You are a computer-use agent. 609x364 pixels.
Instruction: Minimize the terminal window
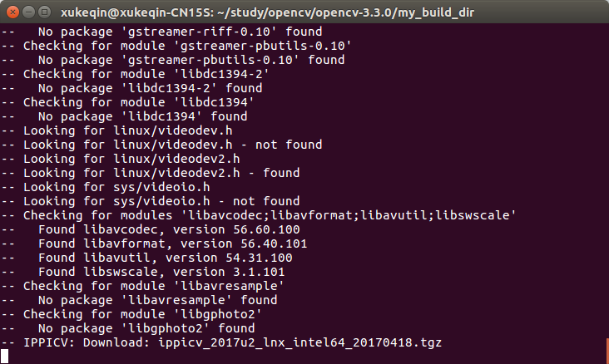pos(29,12)
